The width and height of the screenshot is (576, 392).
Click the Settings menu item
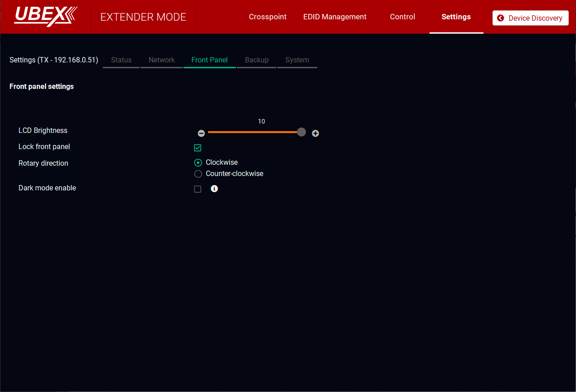[x=456, y=17]
